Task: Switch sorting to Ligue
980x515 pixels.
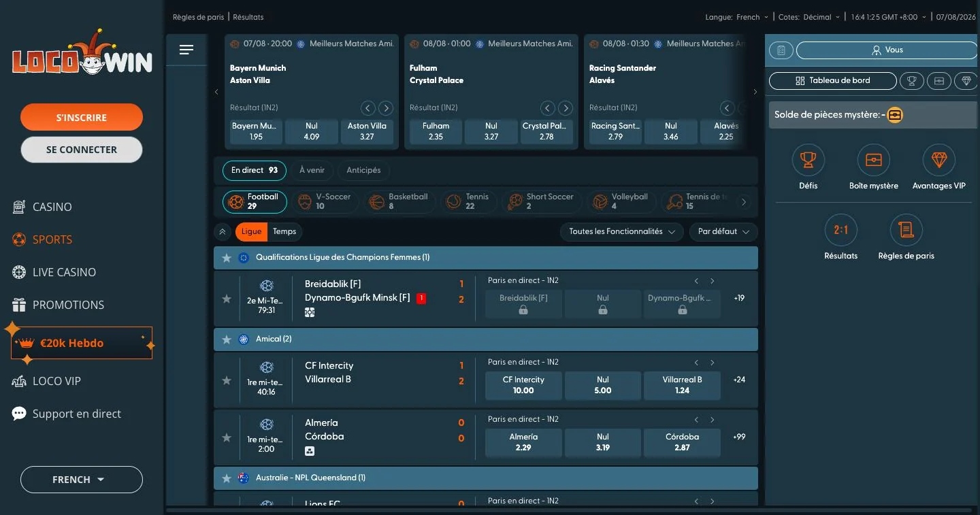Action: (x=251, y=232)
